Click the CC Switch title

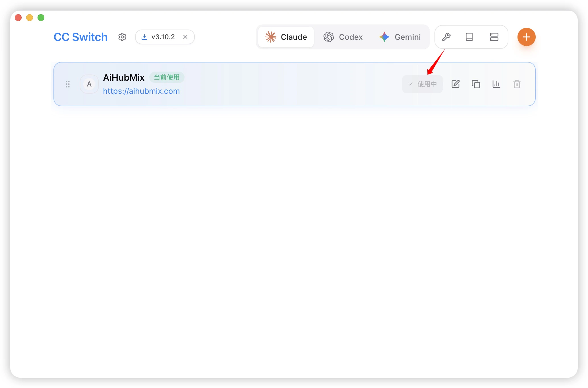click(80, 37)
